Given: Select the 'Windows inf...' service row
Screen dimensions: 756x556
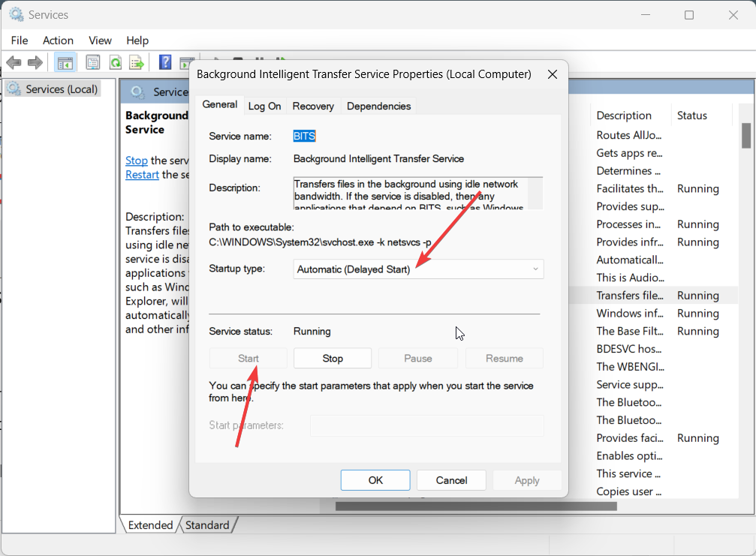Looking at the screenshot, I should [653, 314].
